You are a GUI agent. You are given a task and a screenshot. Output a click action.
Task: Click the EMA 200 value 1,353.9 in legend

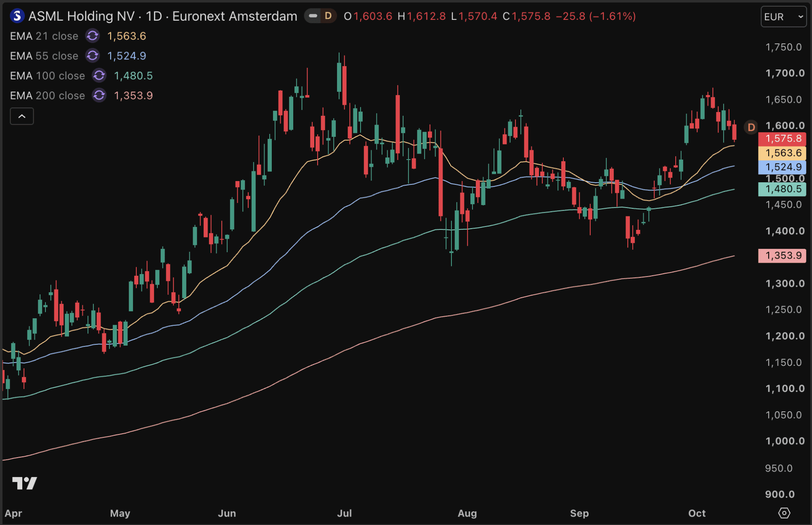tap(133, 96)
